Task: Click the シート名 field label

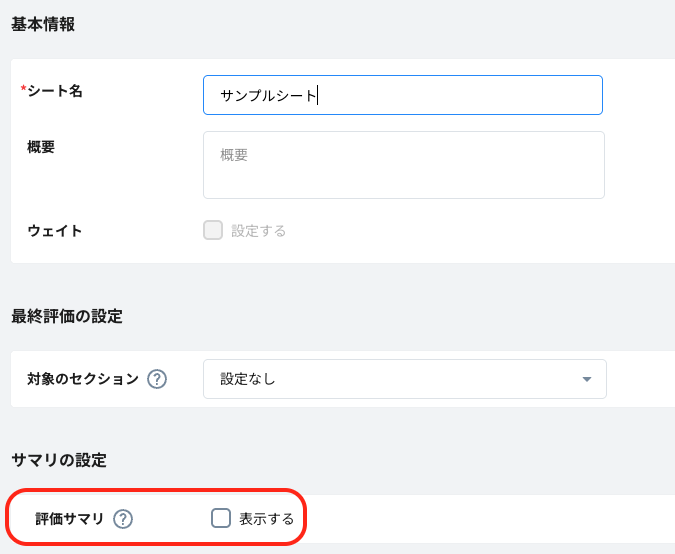Action: click(x=55, y=91)
